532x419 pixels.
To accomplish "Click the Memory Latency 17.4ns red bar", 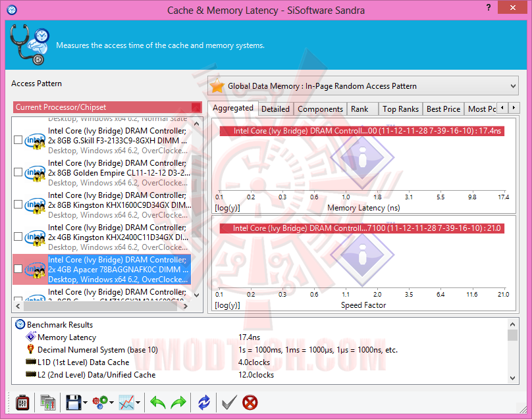I will (x=362, y=131).
